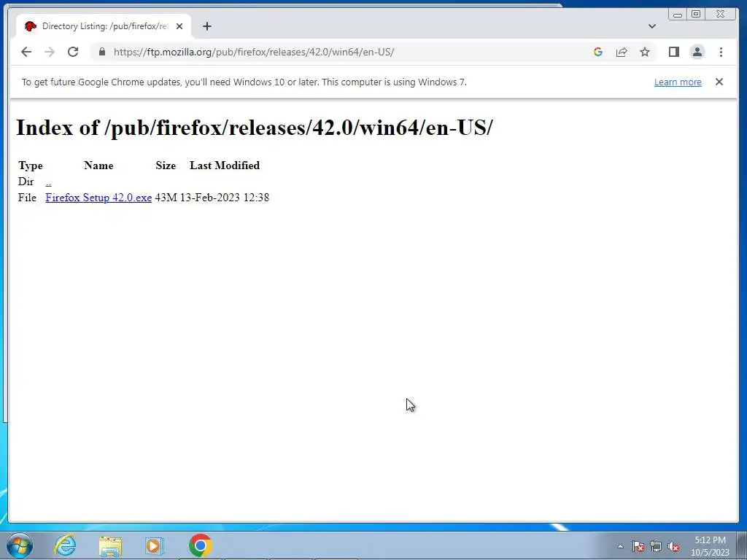Click the Google icon in address bar
The image size is (747, 560).
(x=598, y=52)
